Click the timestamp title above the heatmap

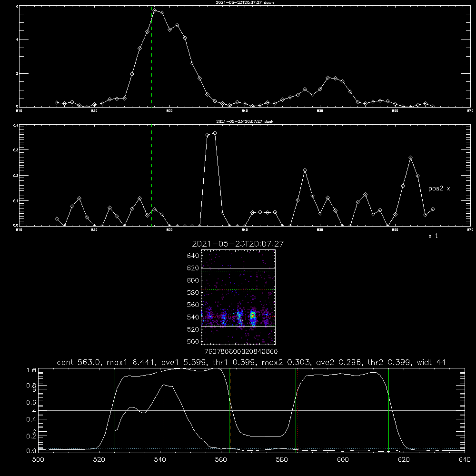pyautogui.click(x=238, y=244)
